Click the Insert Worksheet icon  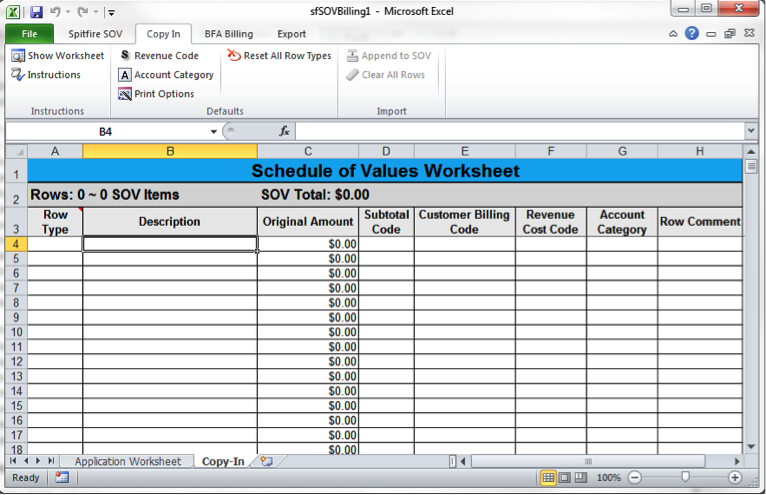pos(266,461)
